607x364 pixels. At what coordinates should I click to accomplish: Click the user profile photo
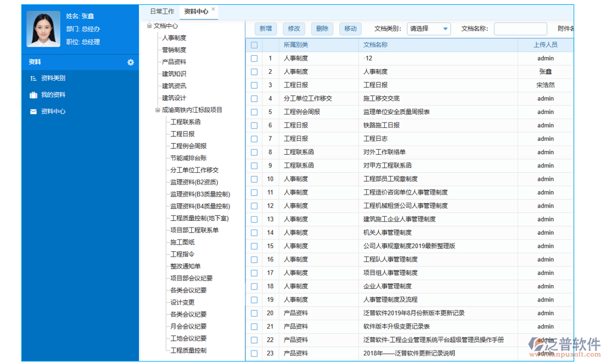click(x=43, y=29)
